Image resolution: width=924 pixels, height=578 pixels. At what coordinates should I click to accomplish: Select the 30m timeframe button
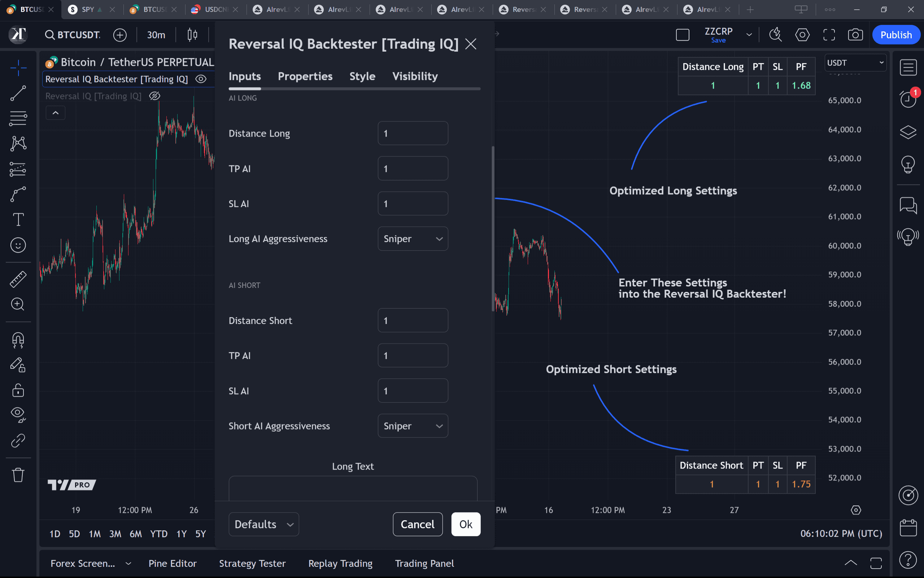156,35
